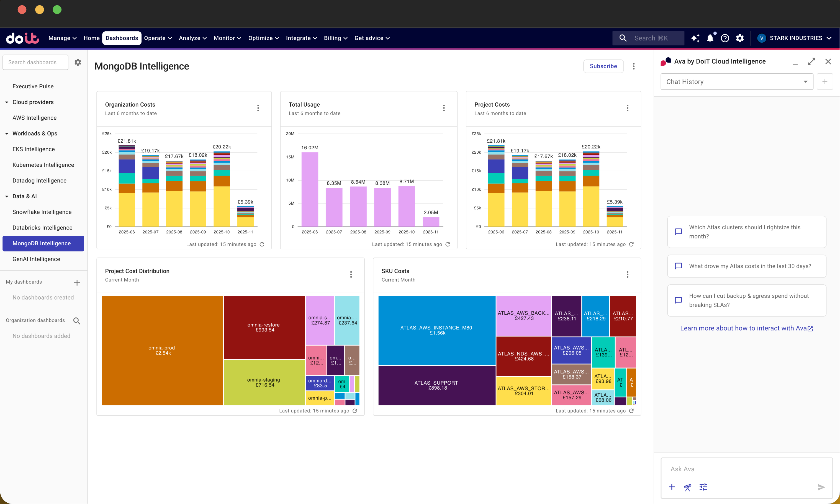Open the help question mark icon
This screenshot has height=504, width=840.
(725, 38)
